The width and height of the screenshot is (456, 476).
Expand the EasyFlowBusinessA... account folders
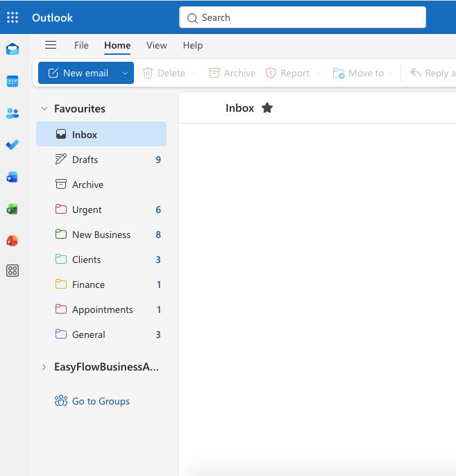coord(44,367)
